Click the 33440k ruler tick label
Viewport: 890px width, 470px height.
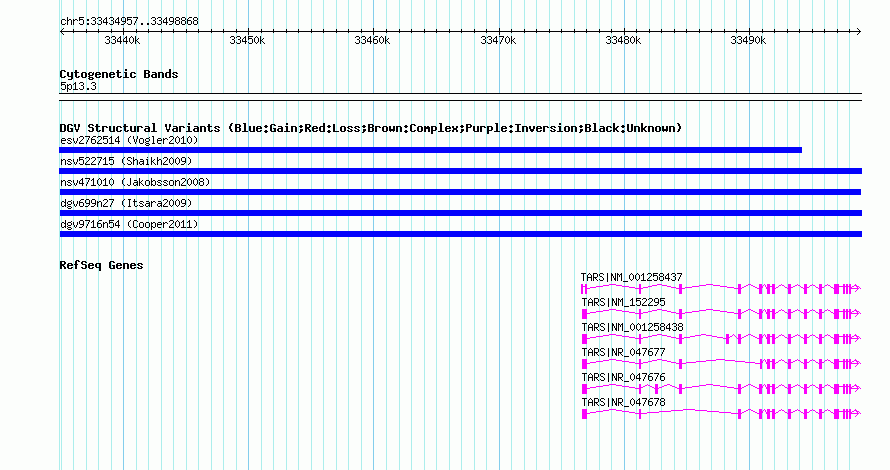(x=122, y=40)
